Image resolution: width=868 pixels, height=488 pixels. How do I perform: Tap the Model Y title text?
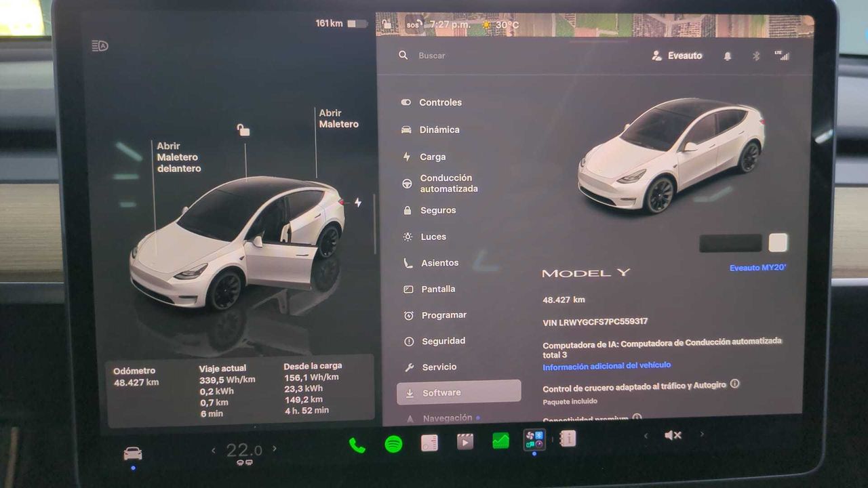(586, 273)
